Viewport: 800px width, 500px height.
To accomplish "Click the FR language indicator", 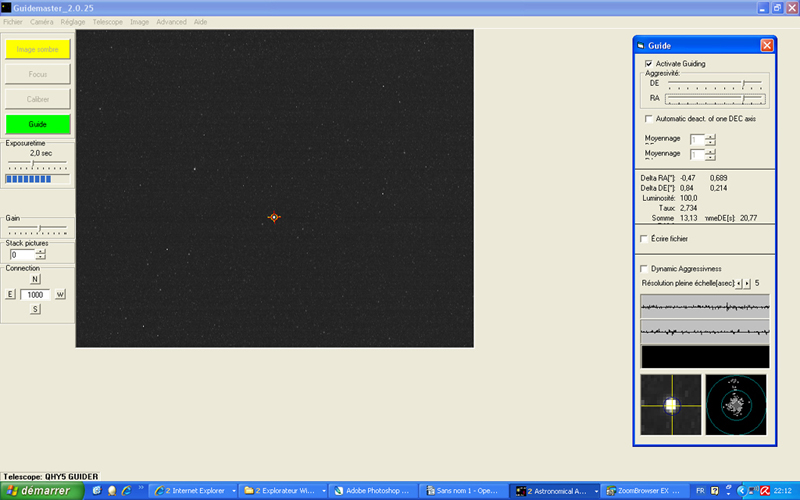I will [700, 491].
